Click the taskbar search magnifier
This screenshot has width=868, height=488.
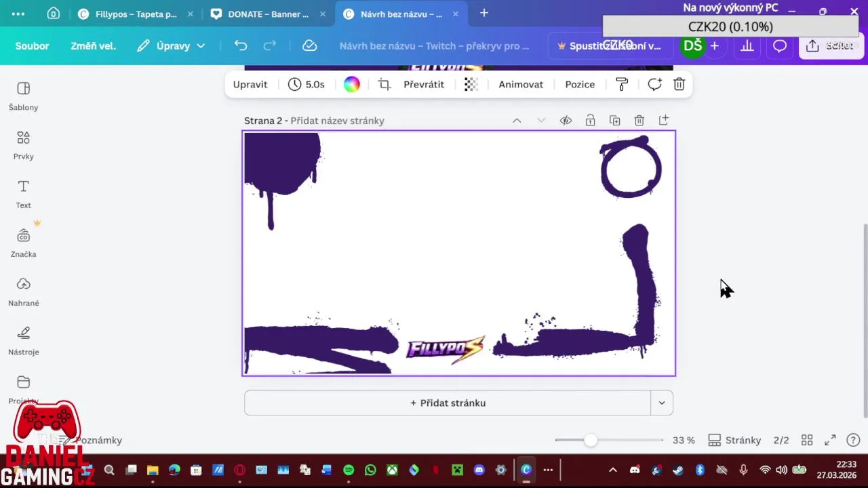(x=109, y=470)
